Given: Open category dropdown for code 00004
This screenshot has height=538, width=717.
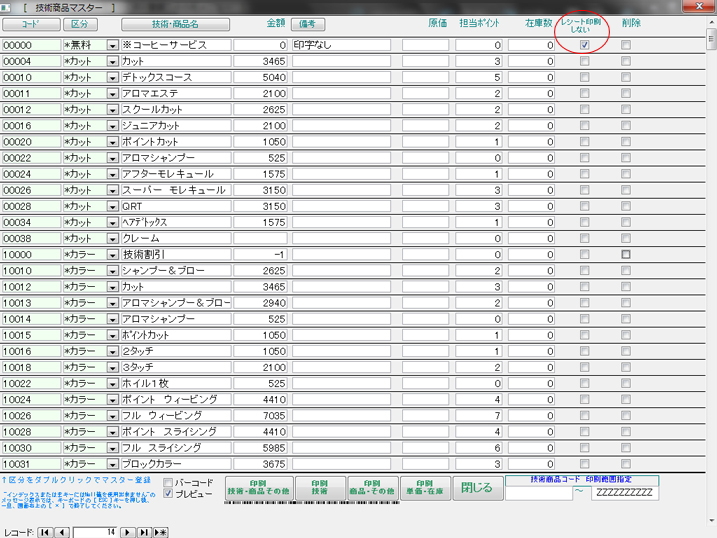Looking at the screenshot, I should tap(112, 61).
